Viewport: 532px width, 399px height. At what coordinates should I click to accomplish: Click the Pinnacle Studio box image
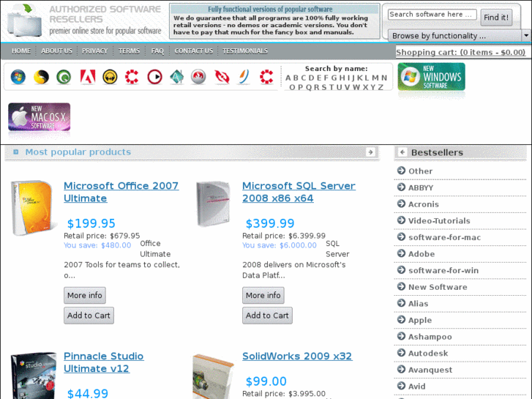click(x=33, y=376)
